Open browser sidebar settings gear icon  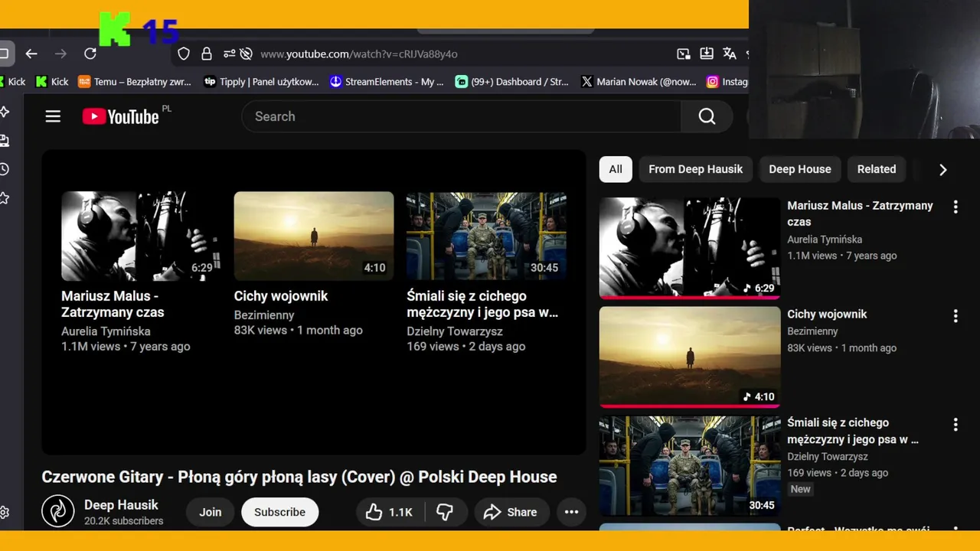pyautogui.click(x=4, y=512)
